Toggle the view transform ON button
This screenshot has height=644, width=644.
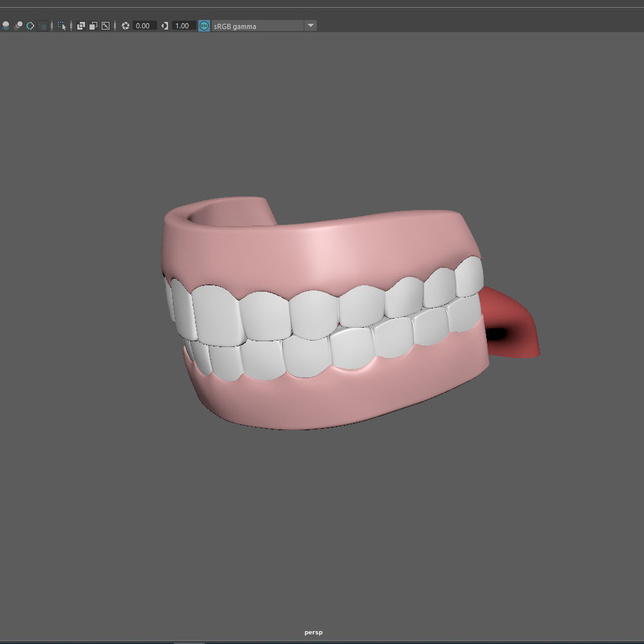(204, 26)
